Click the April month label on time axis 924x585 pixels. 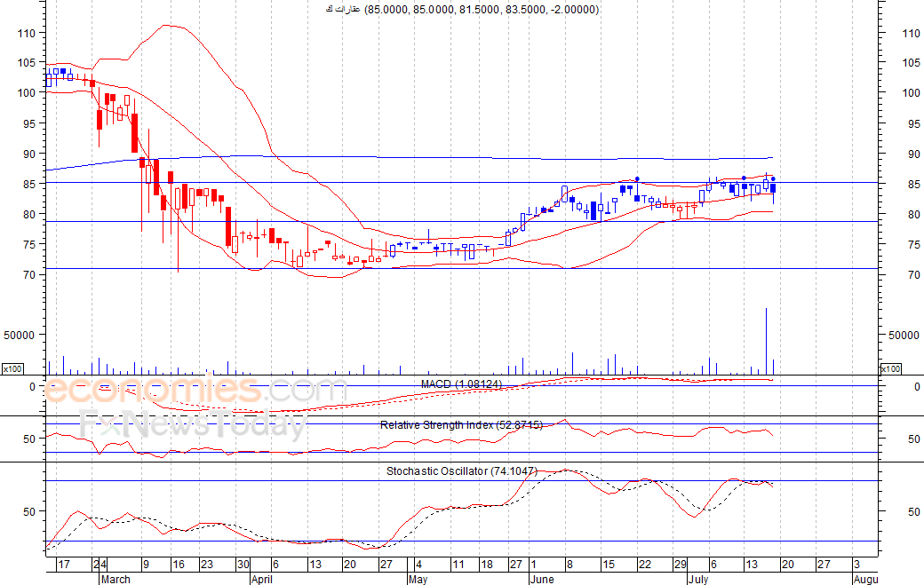[261, 579]
